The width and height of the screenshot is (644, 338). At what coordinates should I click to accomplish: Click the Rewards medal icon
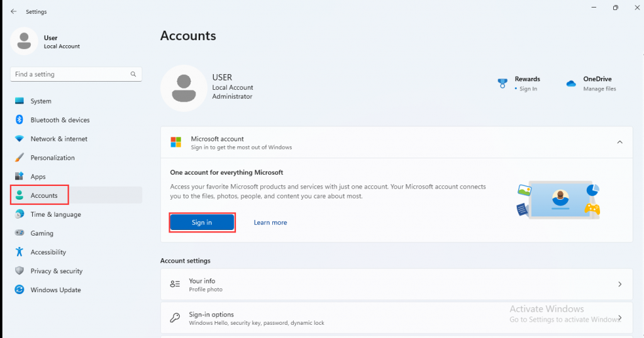502,84
